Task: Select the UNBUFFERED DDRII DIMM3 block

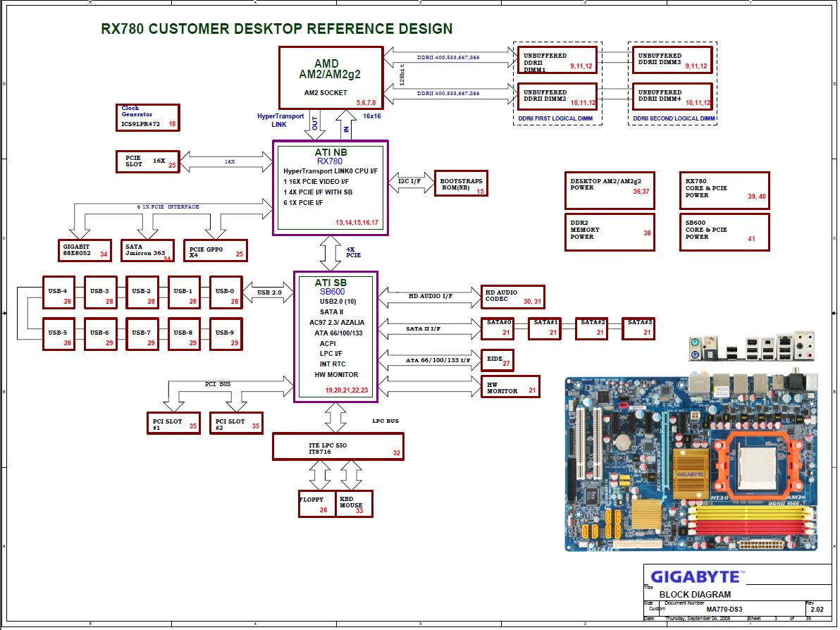Action: (672, 59)
